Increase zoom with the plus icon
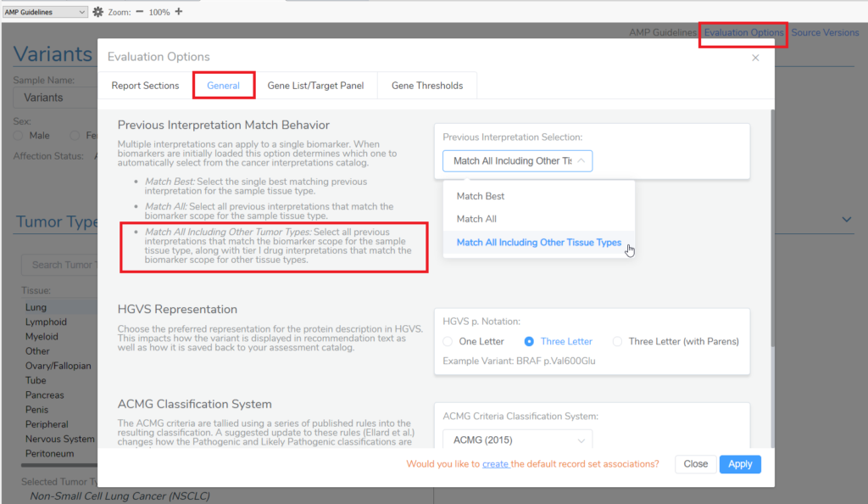This screenshot has height=504, width=868. (179, 12)
